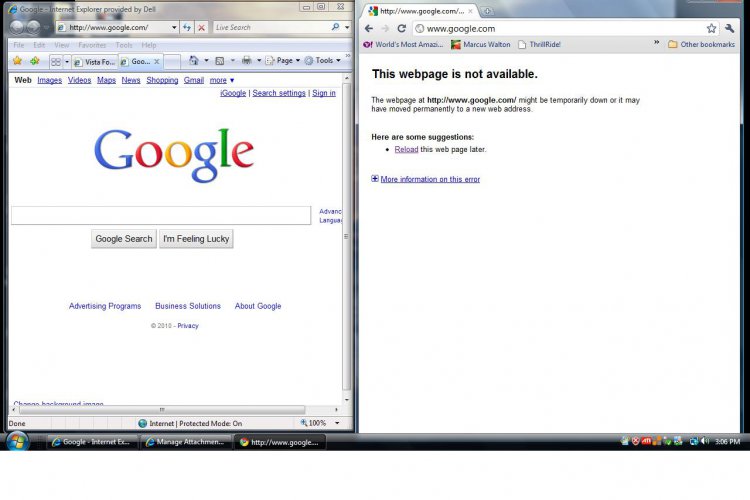This screenshot has width=750, height=500.
Task: Click IE horizontal scrollbar
Action: 162,410
